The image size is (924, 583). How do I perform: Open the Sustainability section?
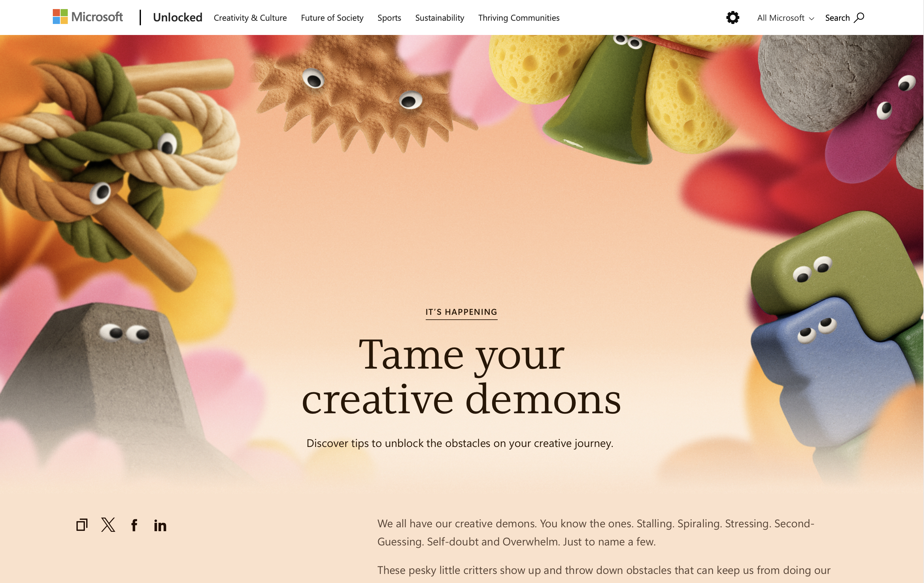tap(440, 17)
